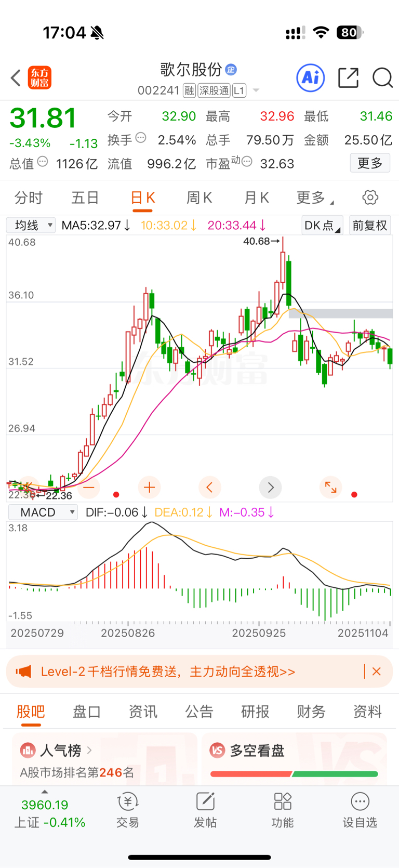Expand chart to fullscreen icon
Image resolution: width=399 pixels, height=868 pixels.
pos(331,488)
